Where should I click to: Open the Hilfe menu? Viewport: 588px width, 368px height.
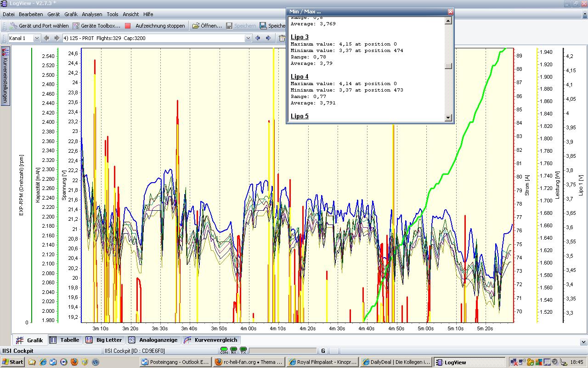click(148, 14)
